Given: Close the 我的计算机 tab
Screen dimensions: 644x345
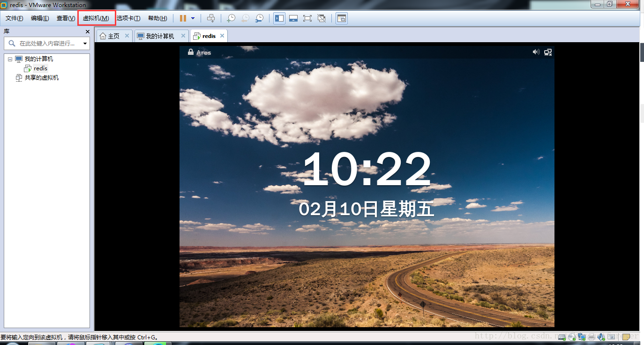Looking at the screenshot, I should 183,36.
